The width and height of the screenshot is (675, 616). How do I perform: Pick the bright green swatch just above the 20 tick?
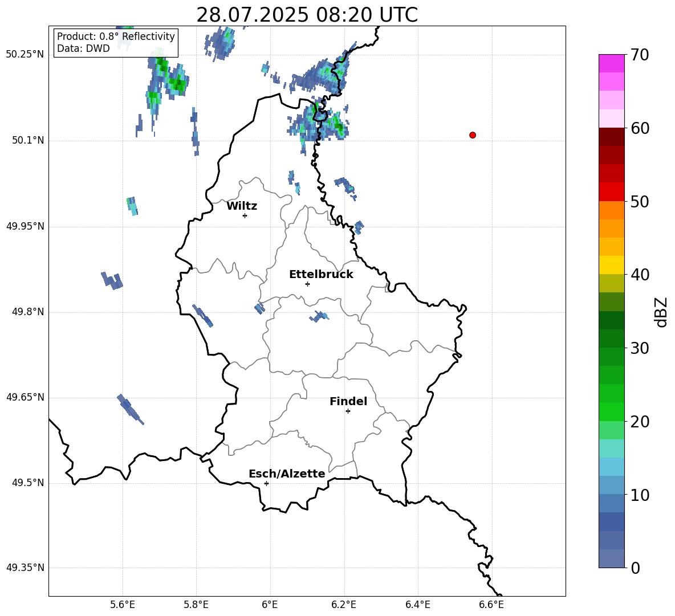point(612,411)
